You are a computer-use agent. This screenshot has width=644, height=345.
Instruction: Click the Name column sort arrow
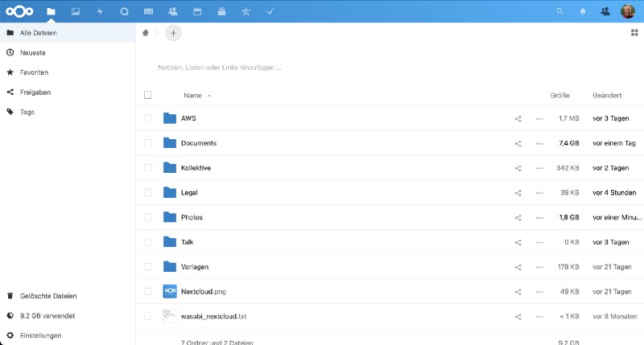tap(210, 96)
